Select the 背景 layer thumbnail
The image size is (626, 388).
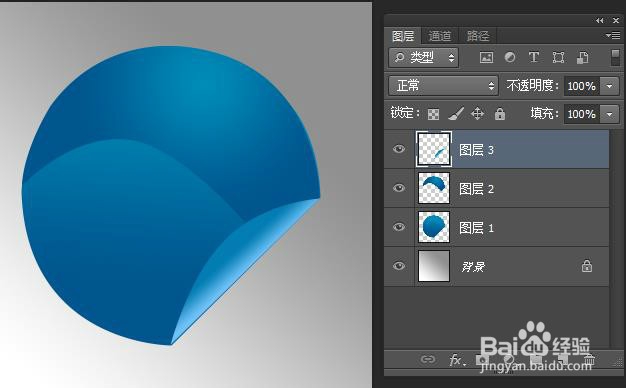pos(434,266)
